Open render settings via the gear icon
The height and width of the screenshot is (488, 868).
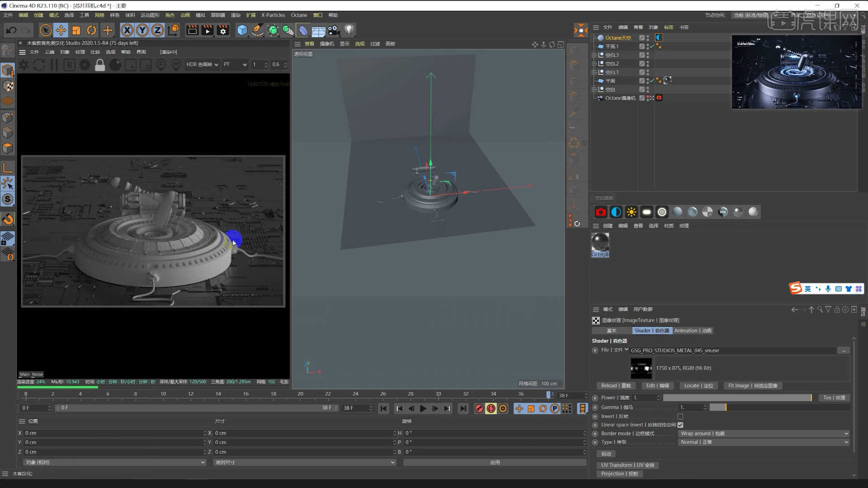222,30
